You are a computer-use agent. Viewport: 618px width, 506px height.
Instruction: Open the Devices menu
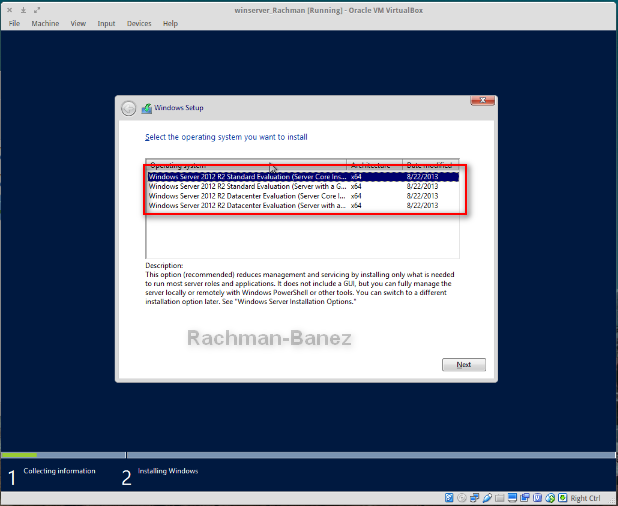(x=139, y=24)
